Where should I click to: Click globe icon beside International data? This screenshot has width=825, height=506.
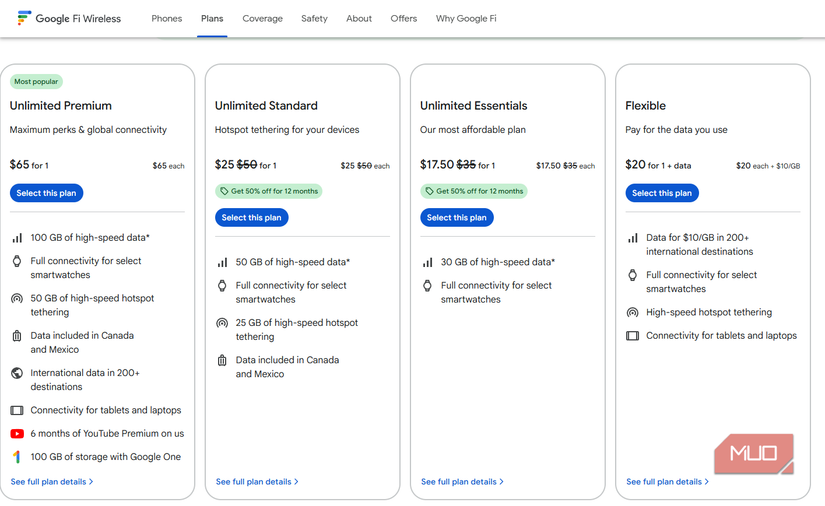click(17, 373)
